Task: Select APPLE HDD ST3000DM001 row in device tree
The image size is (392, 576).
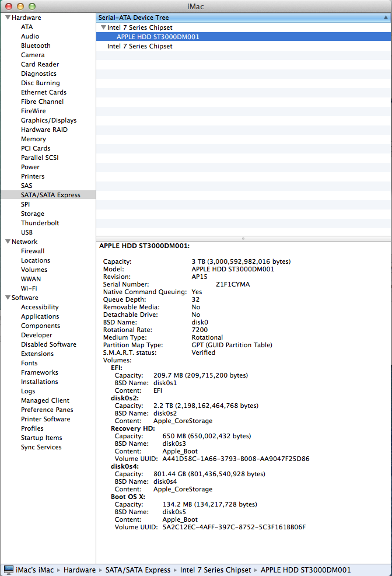Action: (243, 37)
